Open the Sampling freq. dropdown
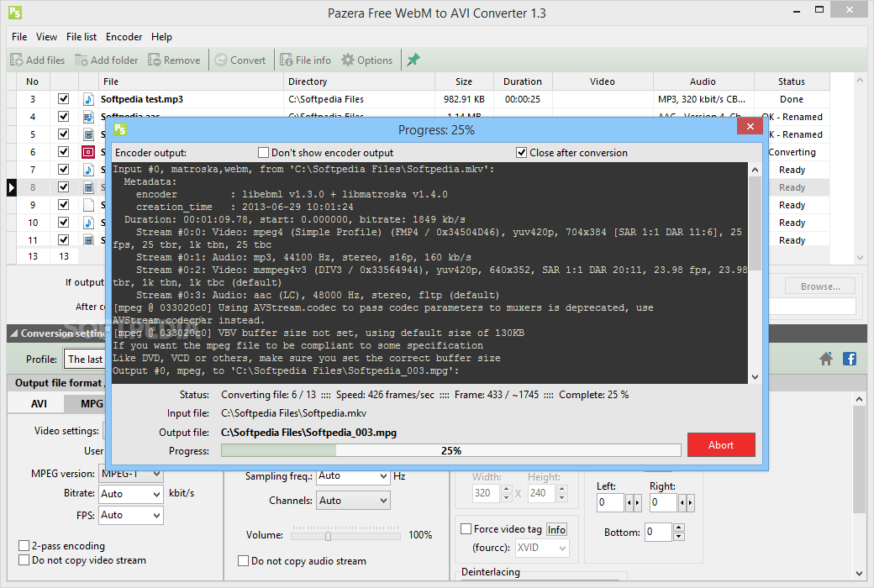Screen dimensions: 874x588 tap(383, 476)
